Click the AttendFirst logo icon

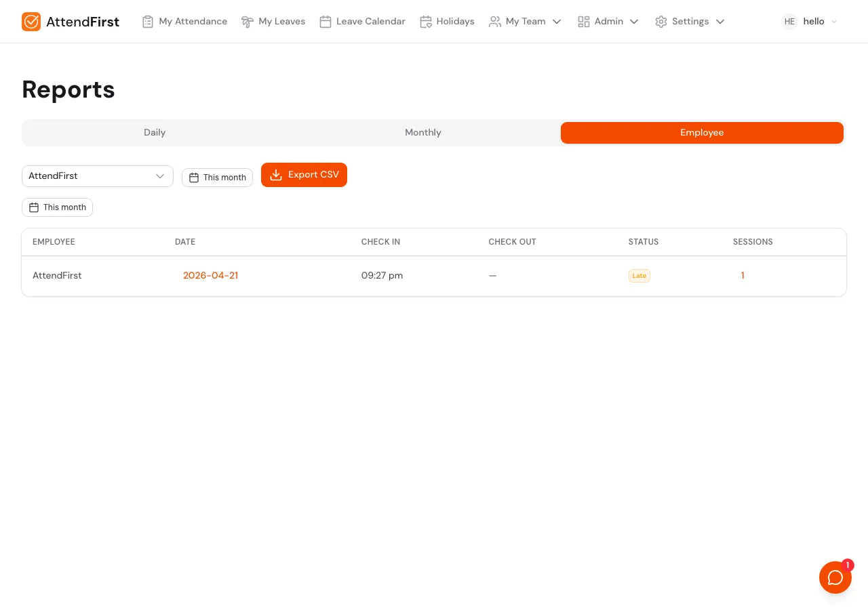(x=31, y=21)
